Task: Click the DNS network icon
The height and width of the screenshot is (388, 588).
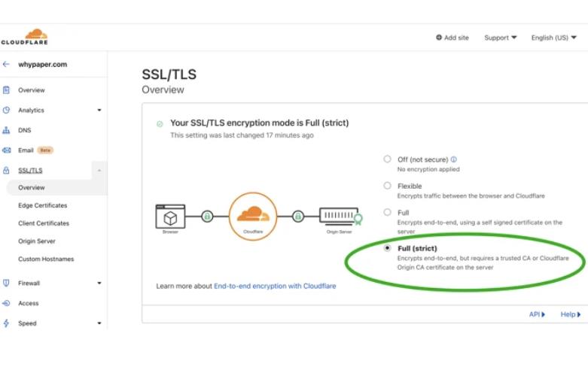Action: point(7,130)
